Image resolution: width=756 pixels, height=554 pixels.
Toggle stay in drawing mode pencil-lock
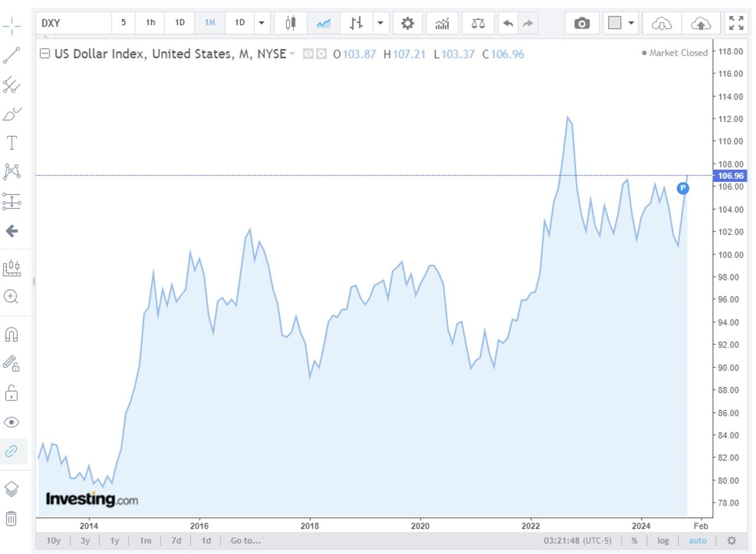point(12,363)
